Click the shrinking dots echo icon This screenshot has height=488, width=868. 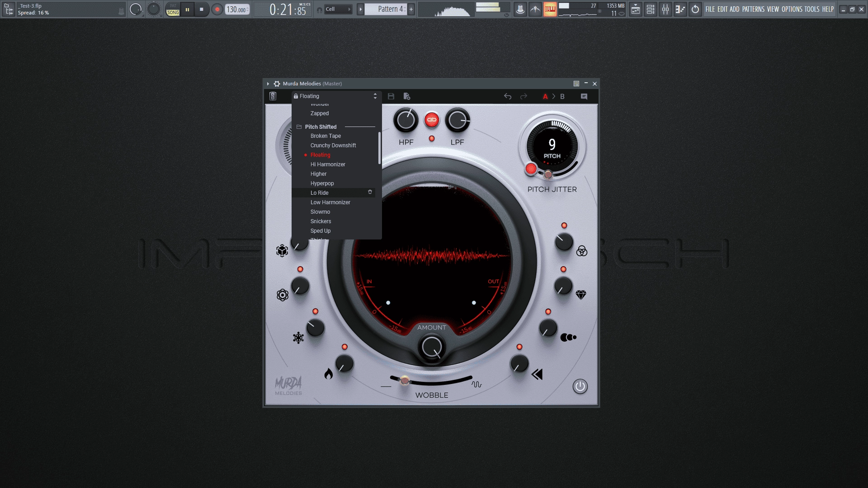[568, 337]
